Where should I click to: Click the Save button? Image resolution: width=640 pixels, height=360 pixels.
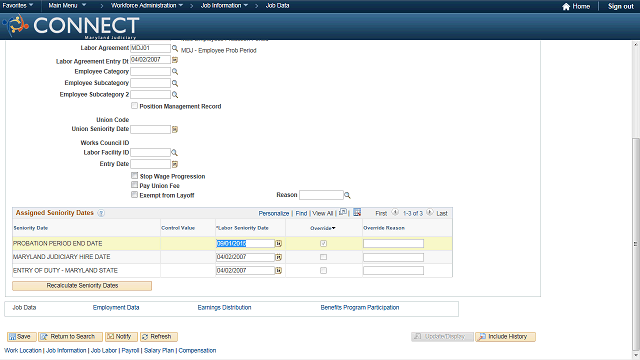click(21, 337)
